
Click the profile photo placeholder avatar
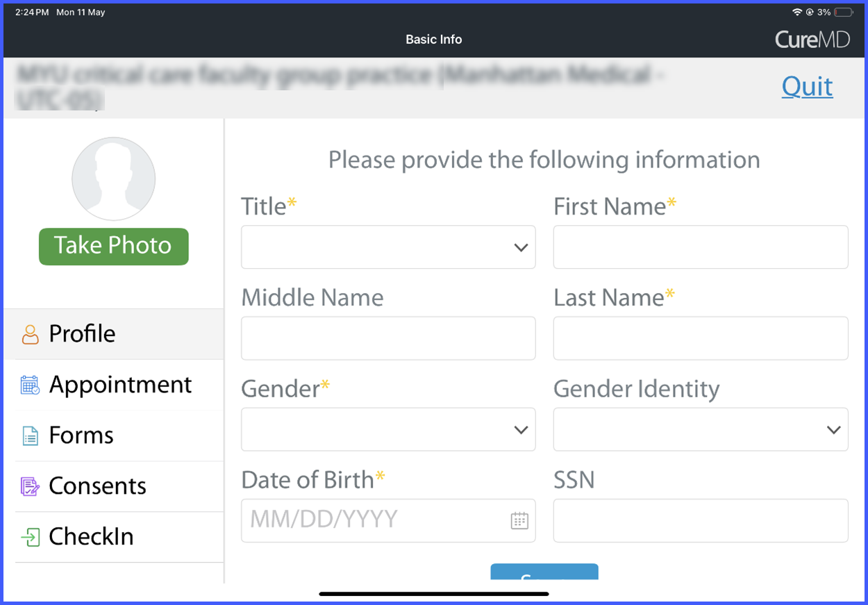tap(113, 179)
